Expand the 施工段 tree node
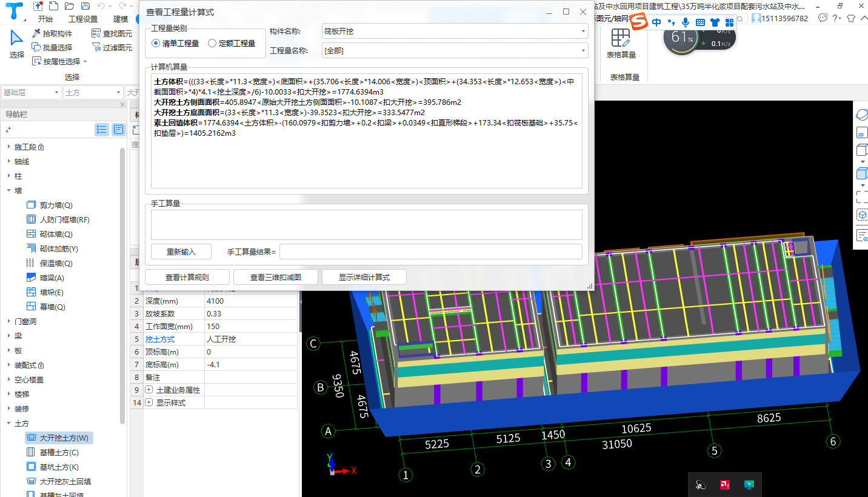This screenshot has height=497, width=868. pos(8,147)
